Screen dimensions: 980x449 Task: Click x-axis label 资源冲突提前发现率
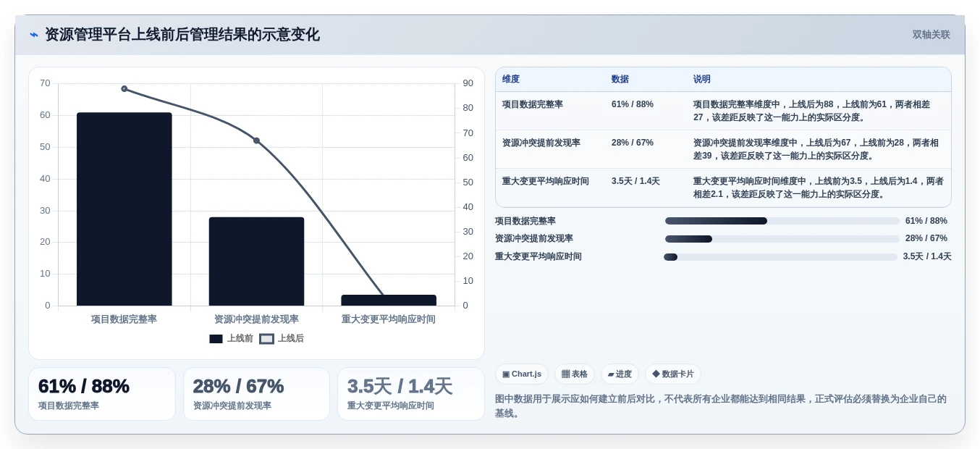[x=256, y=319]
